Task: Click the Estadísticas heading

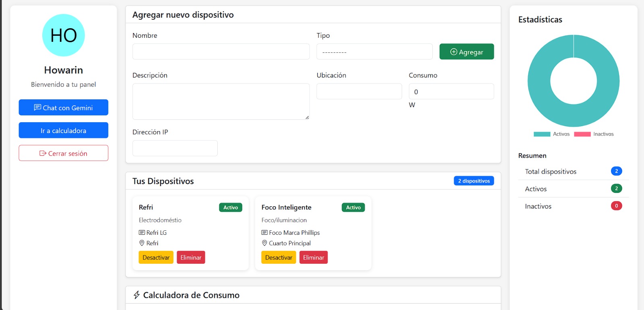Action: 540,19
